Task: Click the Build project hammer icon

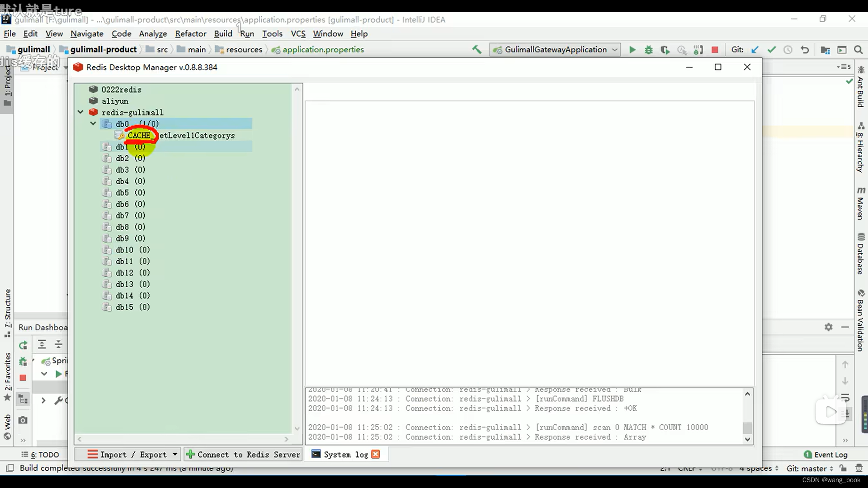Action: click(476, 50)
